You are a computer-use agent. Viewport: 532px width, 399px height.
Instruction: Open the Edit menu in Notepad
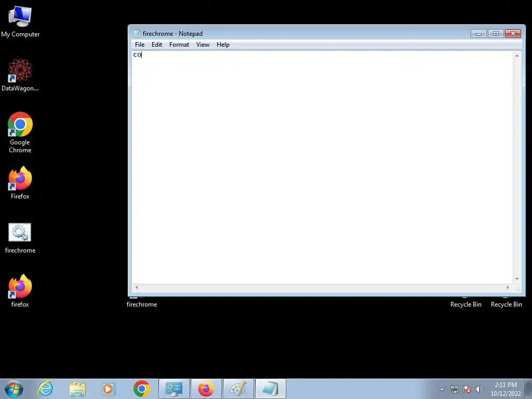click(x=157, y=45)
